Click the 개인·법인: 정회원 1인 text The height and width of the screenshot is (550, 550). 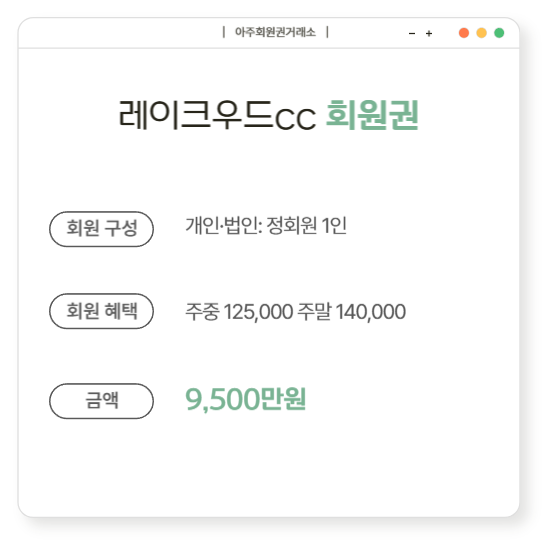pos(266,225)
